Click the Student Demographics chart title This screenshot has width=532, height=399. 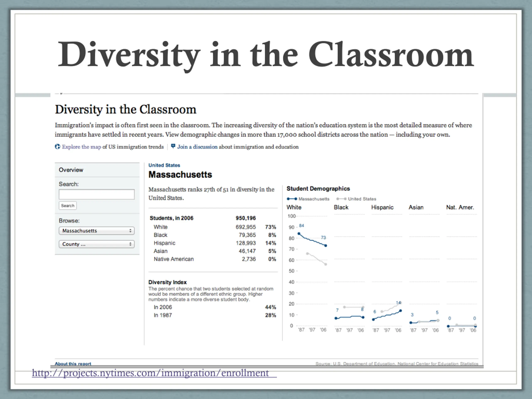318,188
